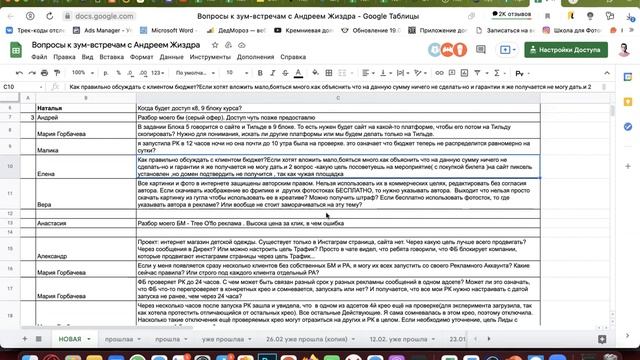Click the merge cells tool
Image resolution: width=640 pixels, height=360 pixels.
coord(342,73)
